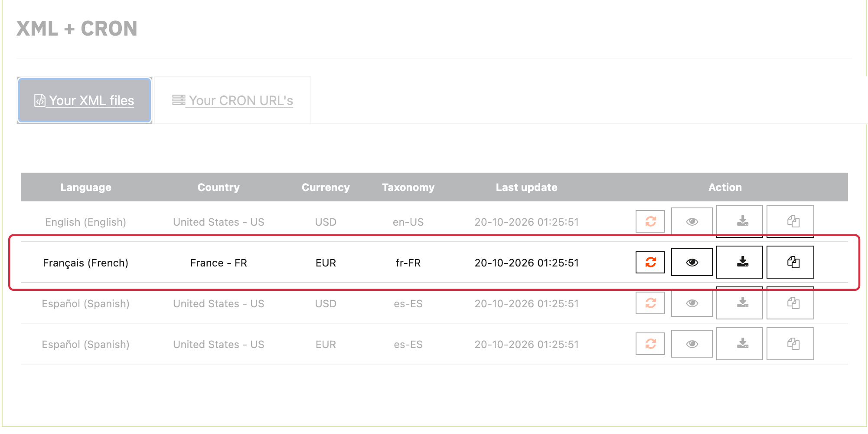Select the Currency column header
Viewport: 868px width, 434px height.
point(326,187)
